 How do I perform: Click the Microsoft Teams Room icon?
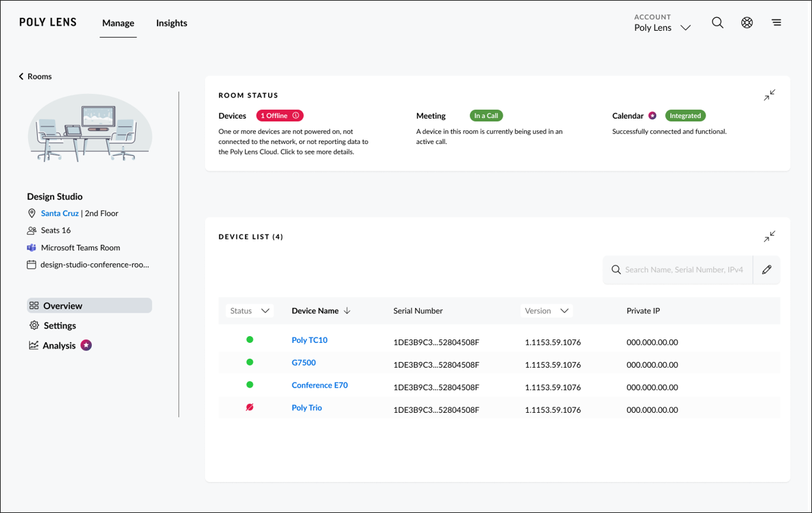pyautogui.click(x=32, y=248)
